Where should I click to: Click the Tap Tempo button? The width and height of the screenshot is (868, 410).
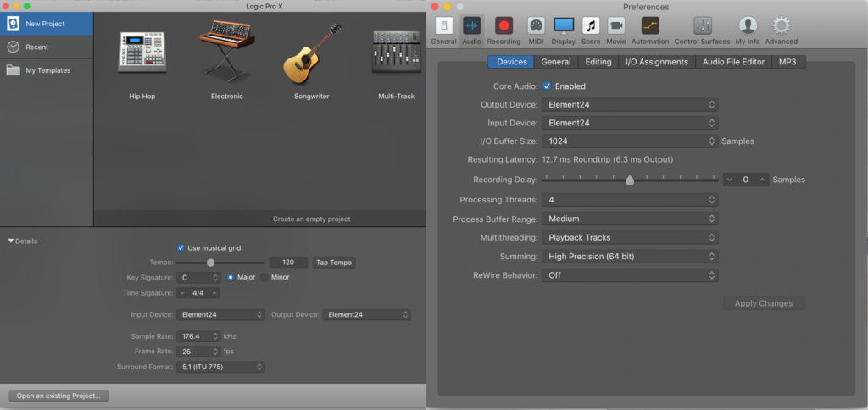pos(334,263)
